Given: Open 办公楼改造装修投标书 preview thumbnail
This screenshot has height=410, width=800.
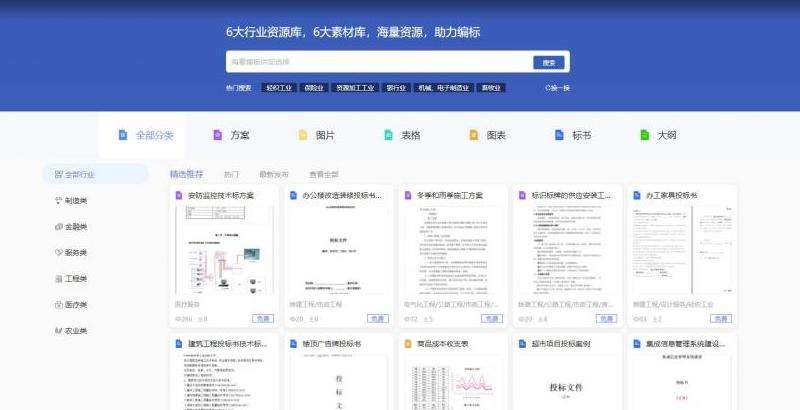Looking at the screenshot, I should (339, 249).
